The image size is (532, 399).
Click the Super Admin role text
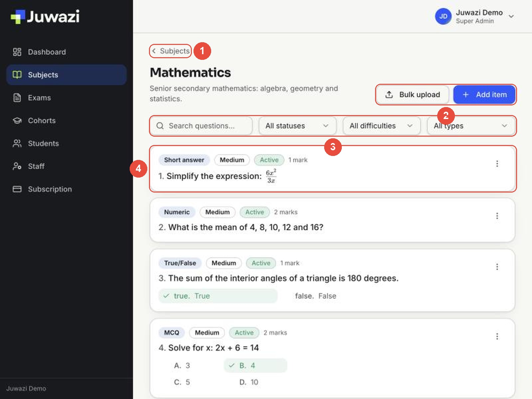(475, 21)
